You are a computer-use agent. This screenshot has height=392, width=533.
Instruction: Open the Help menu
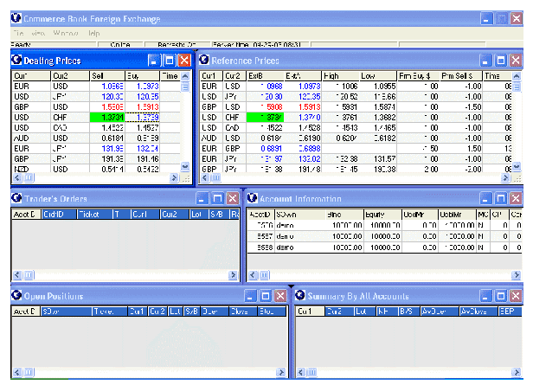(x=93, y=33)
